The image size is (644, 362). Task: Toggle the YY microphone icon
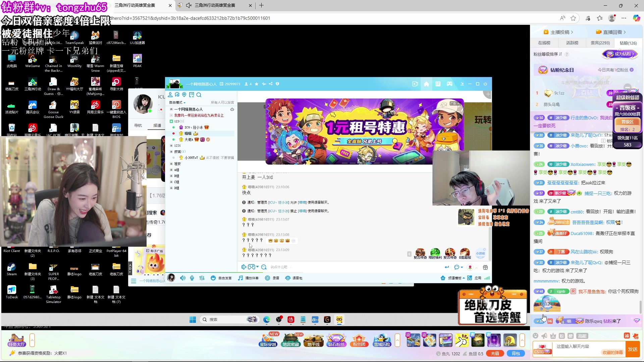point(192,278)
